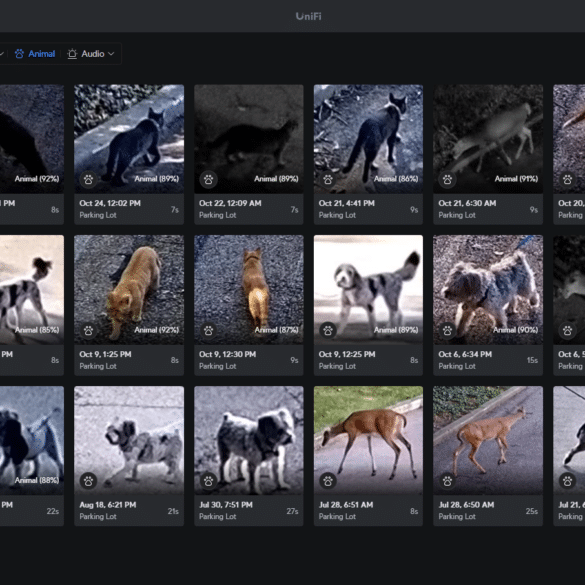Click Parking Lot under Oct 24, 12:02 PM
The width and height of the screenshot is (585, 585).
click(x=98, y=215)
